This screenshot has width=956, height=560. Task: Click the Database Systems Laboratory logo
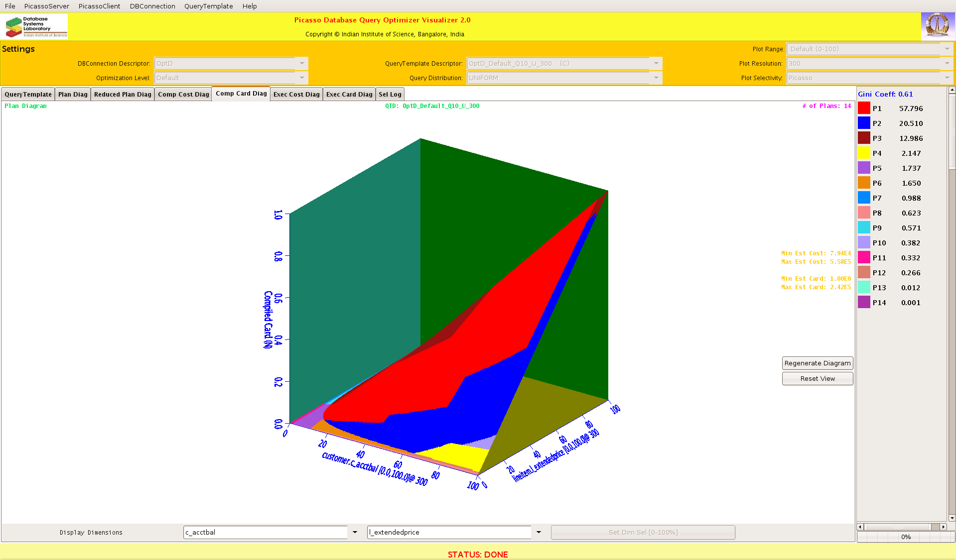point(36,26)
